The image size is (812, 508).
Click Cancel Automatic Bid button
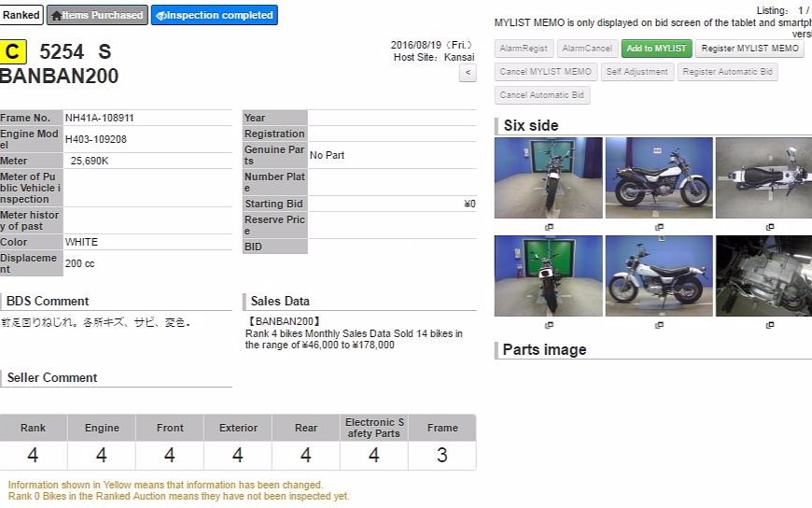(x=541, y=95)
